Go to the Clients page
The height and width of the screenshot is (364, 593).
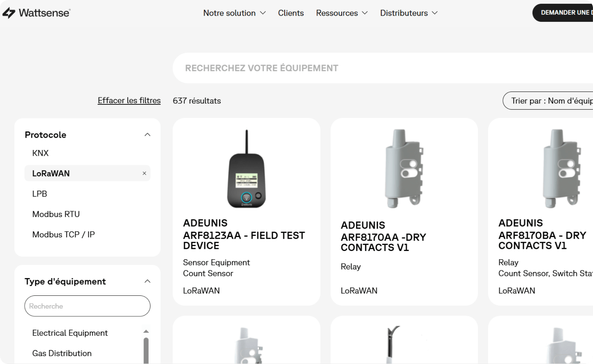[291, 13]
